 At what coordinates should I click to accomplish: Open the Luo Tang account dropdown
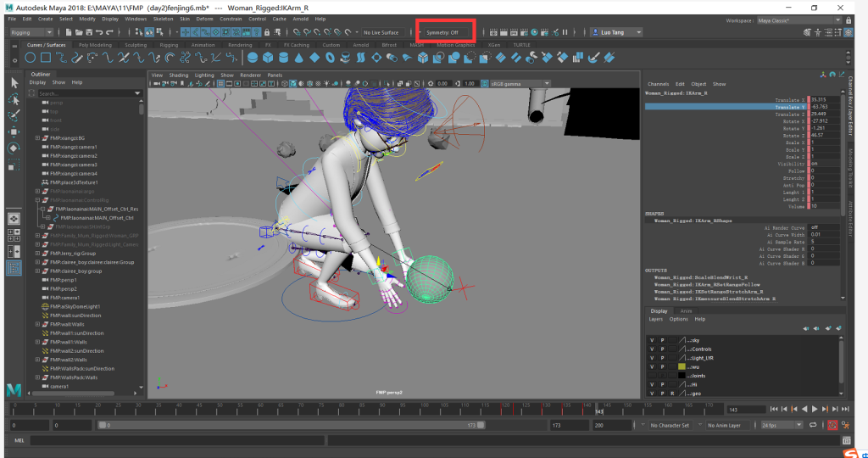616,32
